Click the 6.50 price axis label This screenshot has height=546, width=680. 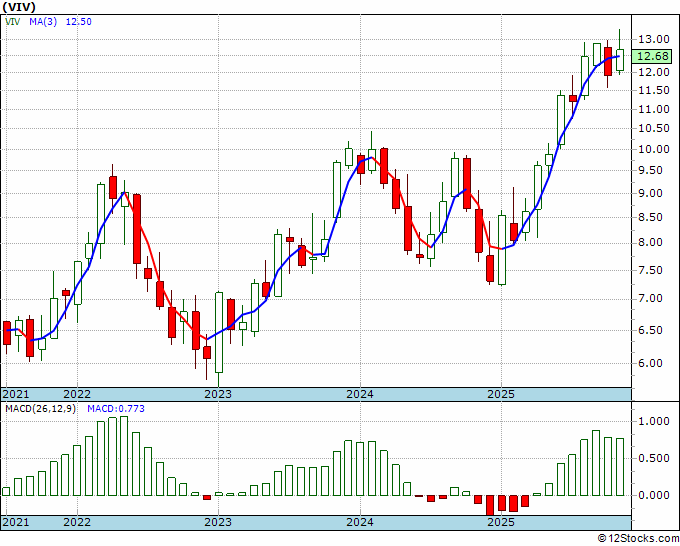click(651, 330)
